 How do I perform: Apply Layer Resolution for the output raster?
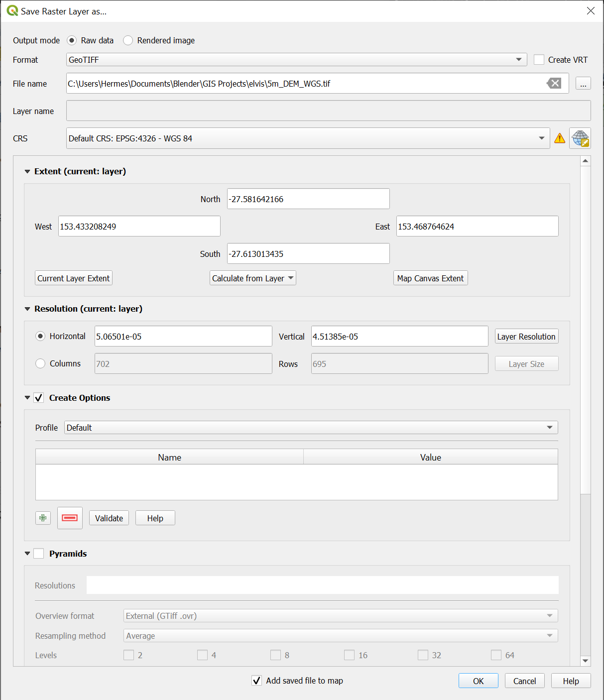pyautogui.click(x=526, y=336)
